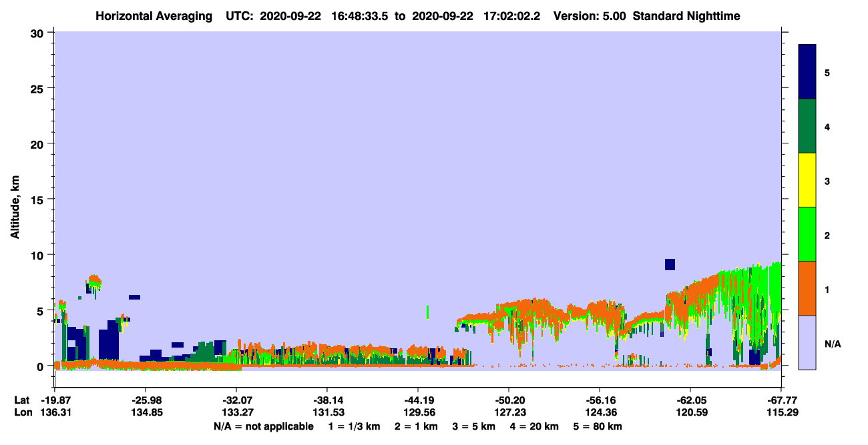868x445 pixels.
Task: Click the latitude value -38.14
Action: click(327, 400)
